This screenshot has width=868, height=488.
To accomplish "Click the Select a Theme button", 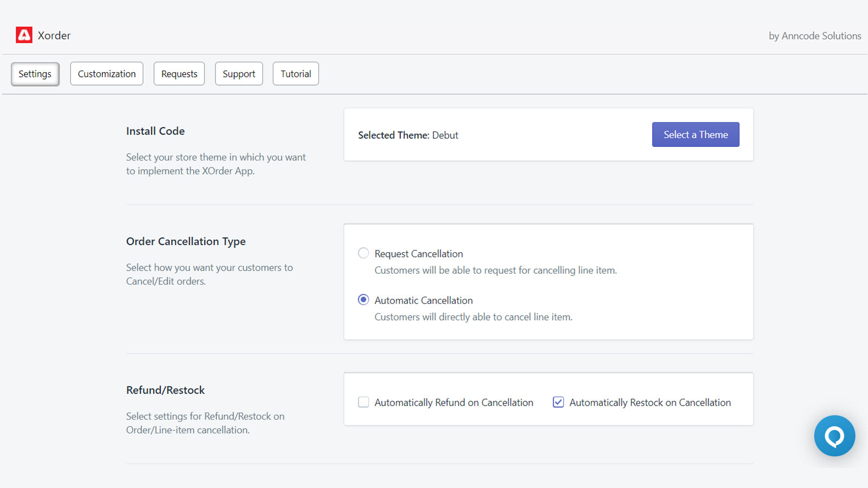I will [695, 134].
